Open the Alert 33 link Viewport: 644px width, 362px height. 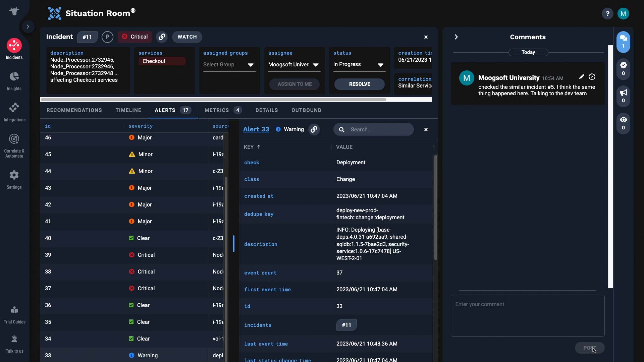click(256, 129)
